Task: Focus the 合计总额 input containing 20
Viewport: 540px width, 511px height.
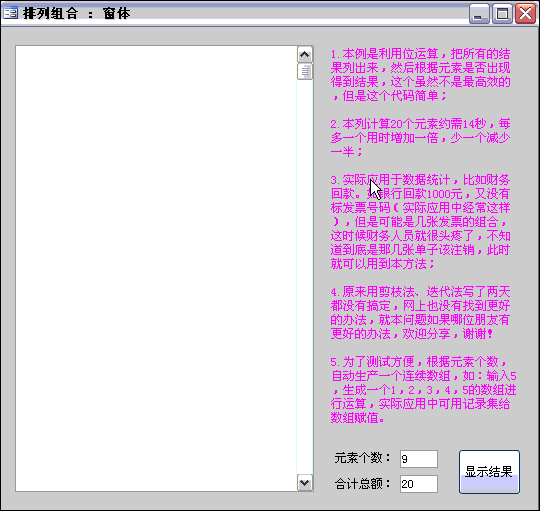Action: point(419,484)
